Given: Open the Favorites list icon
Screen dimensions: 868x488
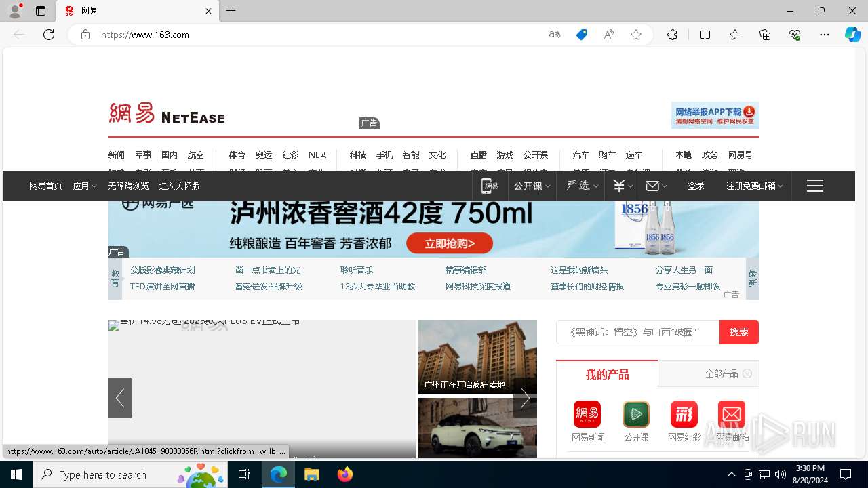Looking at the screenshot, I should [735, 35].
